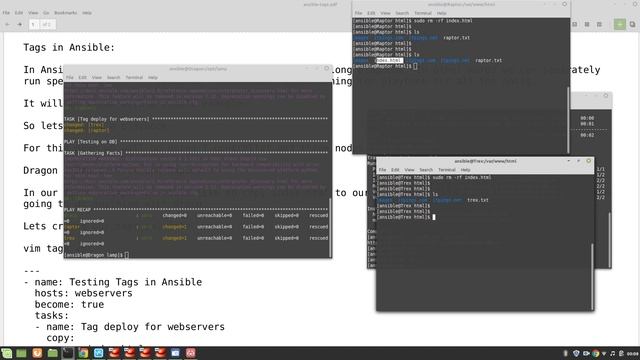Open Help menu in PDF viewer
This screenshot has height=360, width=640.
[87, 13]
